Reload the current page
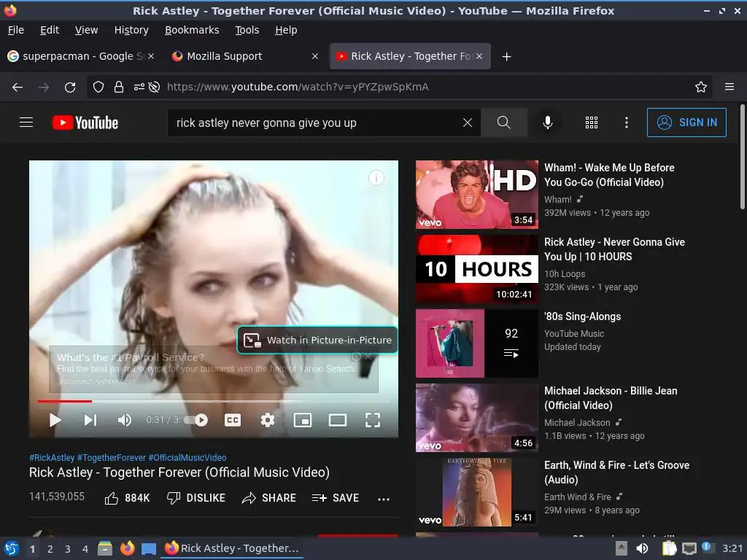The height and width of the screenshot is (560, 747). (x=70, y=87)
